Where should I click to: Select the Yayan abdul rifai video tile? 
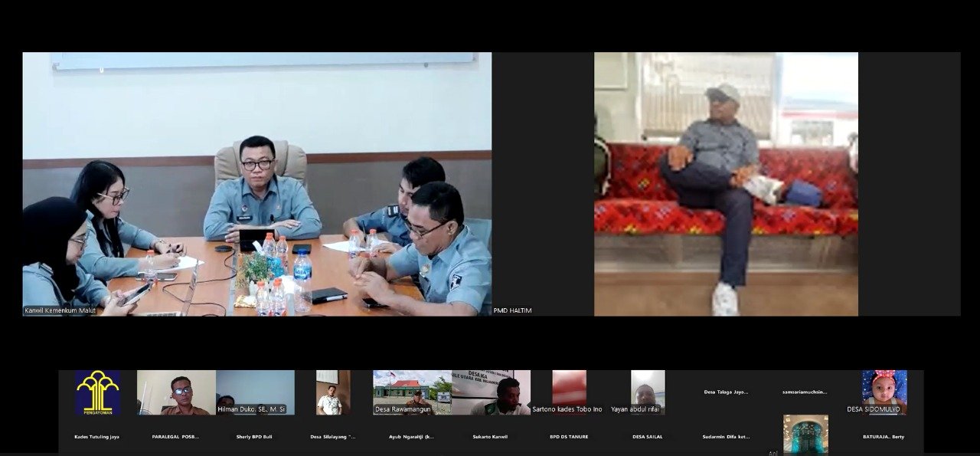coord(648,392)
